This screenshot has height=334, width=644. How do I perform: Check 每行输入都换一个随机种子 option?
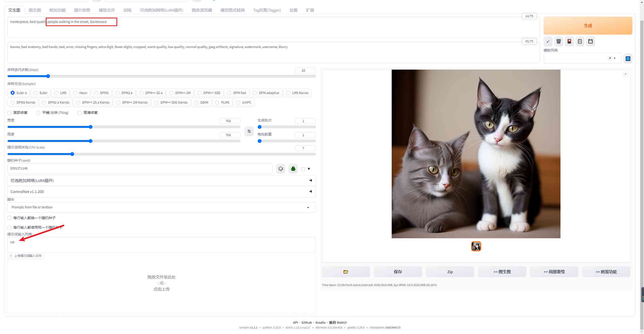point(10,218)
